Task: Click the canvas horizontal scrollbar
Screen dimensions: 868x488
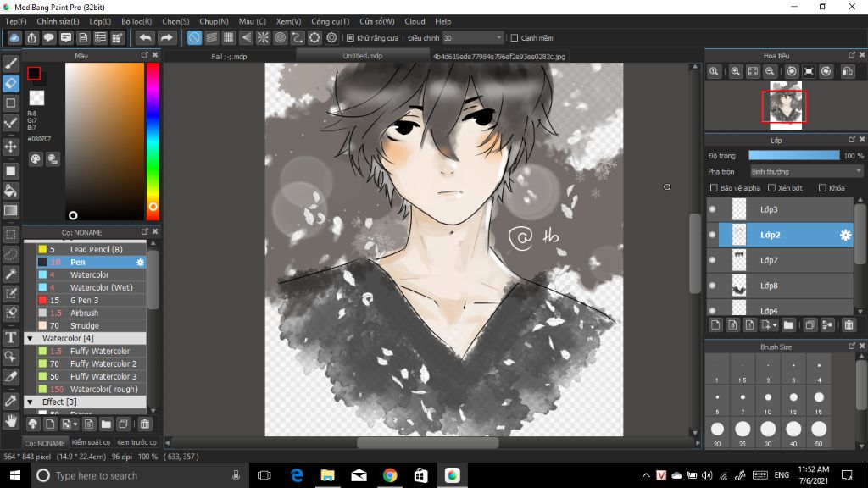Action: point(428,442)
